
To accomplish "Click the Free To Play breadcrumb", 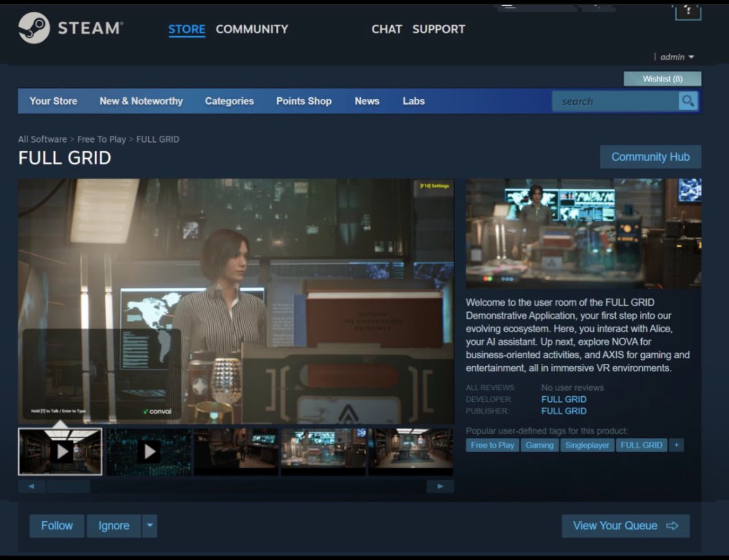I will coord(102,139).
